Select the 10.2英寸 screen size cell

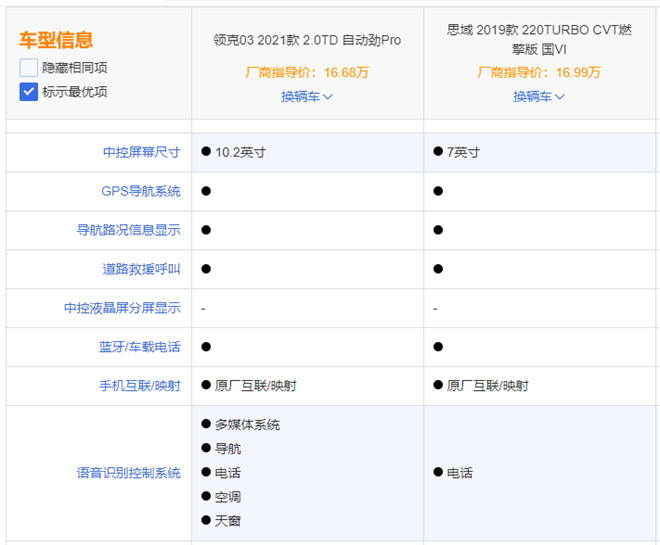click(307, 152)
